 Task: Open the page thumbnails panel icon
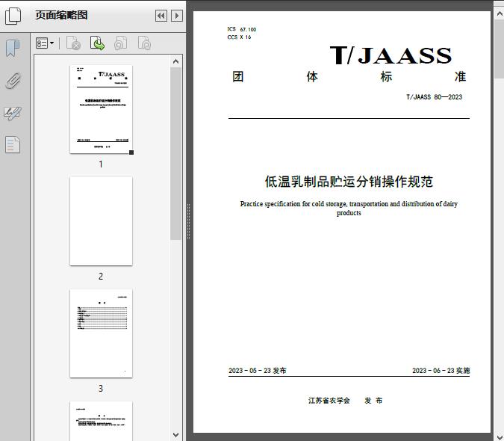coord(13,16)
